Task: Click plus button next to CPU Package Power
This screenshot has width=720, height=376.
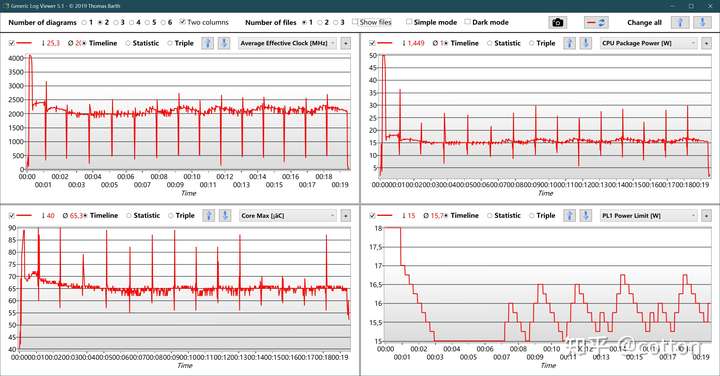Action: (x=706, y=43)
